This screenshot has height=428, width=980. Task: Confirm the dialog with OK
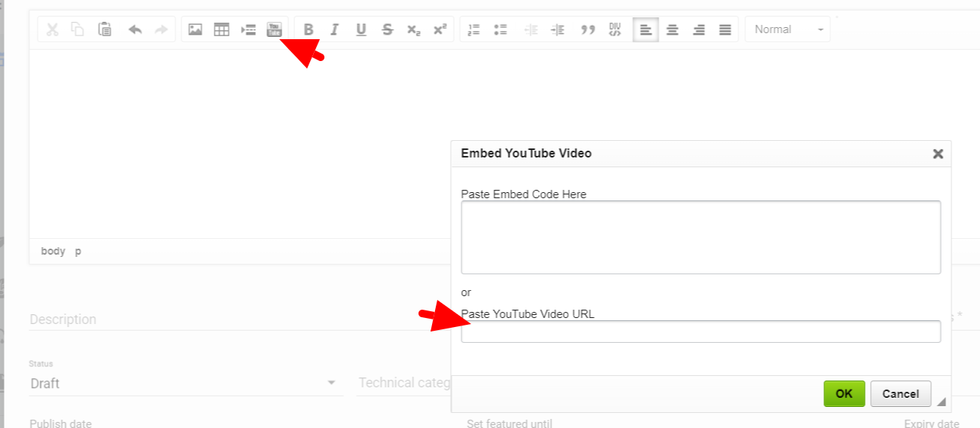pos(844,393)
